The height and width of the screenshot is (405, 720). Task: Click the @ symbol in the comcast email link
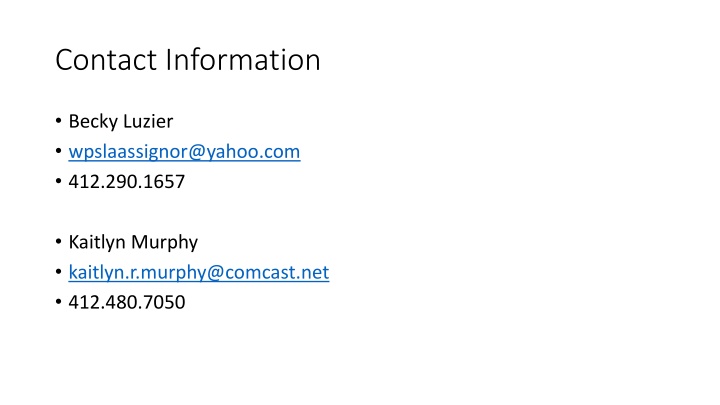pos(215,273)
